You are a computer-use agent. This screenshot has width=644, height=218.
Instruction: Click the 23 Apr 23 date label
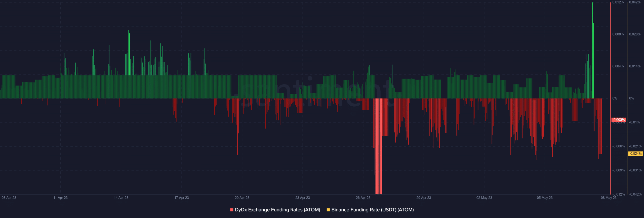point(303,198)
